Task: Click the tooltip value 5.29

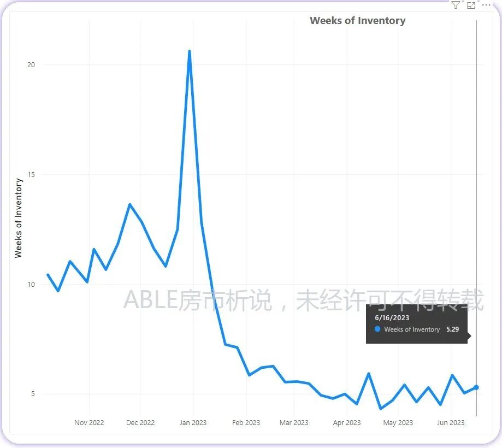Action: pyautogui.click(x=452, y=329)
